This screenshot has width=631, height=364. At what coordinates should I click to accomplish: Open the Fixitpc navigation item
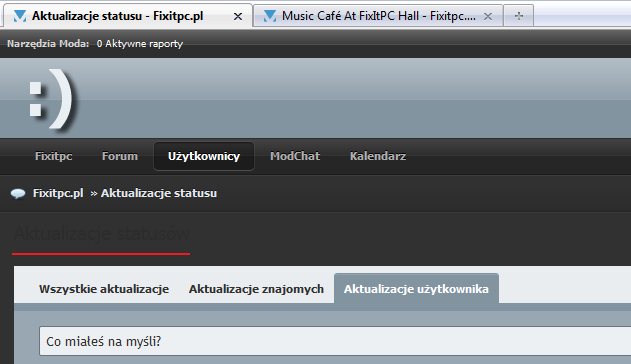54,156
